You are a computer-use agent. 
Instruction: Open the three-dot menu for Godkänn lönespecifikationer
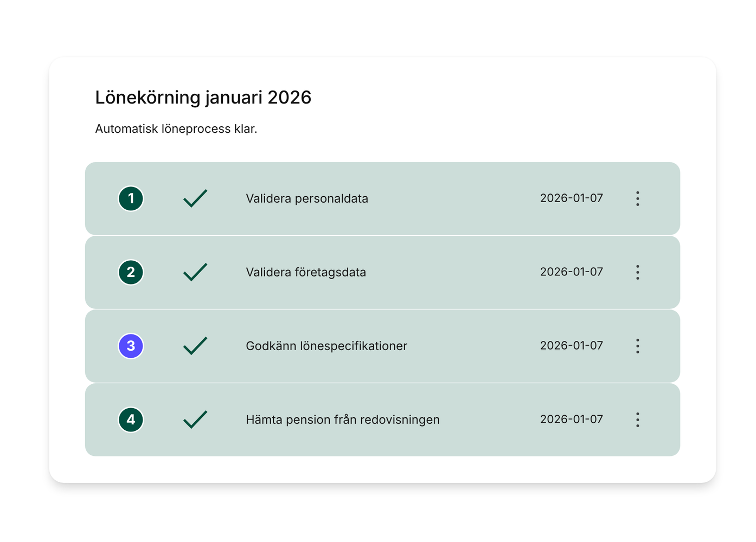pyautogui.click(x=637, y=346)
